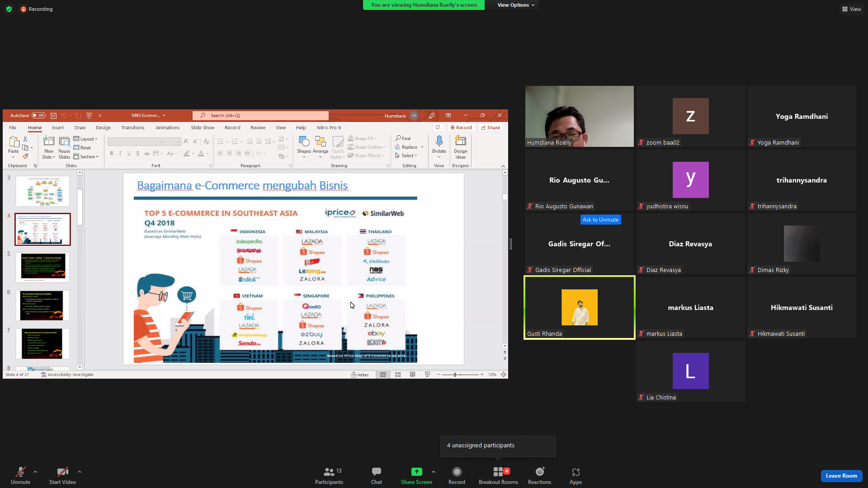Open Zoom Apps

tap(576, 475)
